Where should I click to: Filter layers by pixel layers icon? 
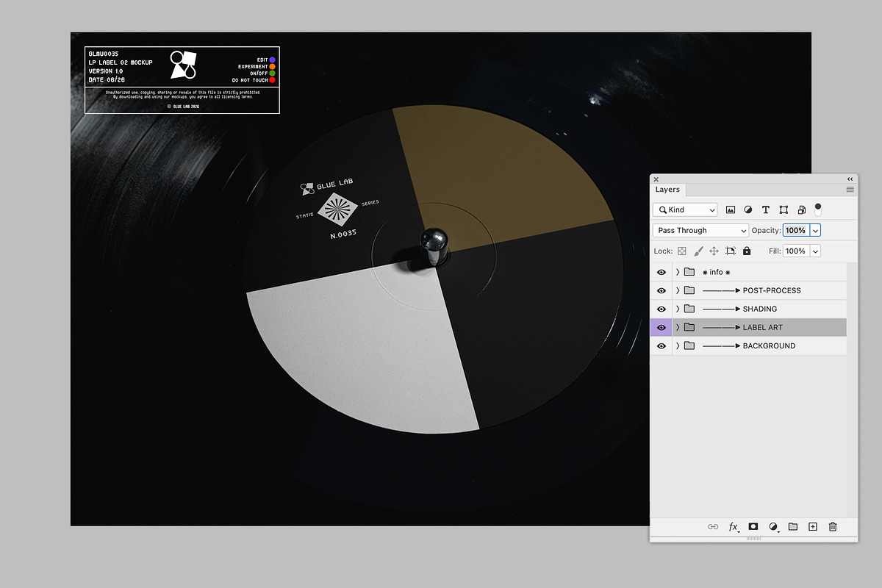pos(731,209)
